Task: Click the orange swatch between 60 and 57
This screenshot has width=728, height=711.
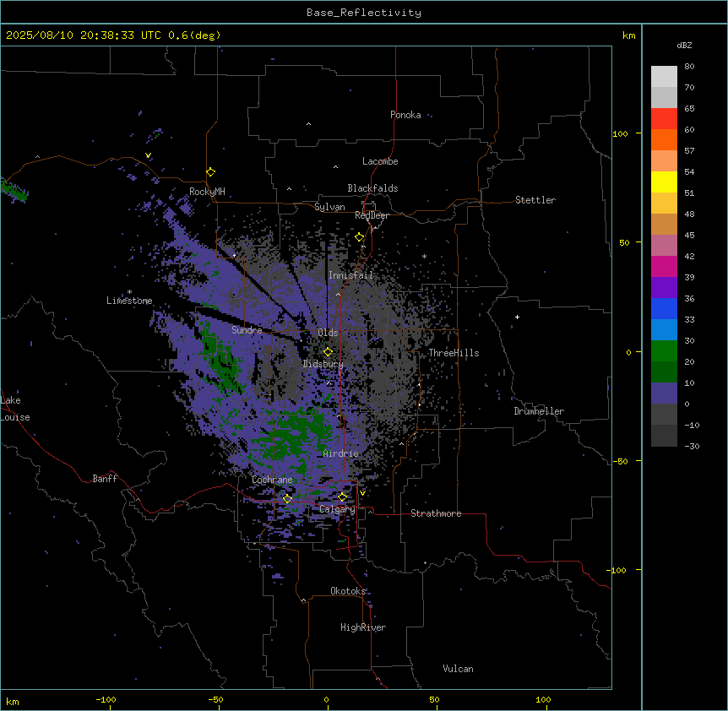Action: 664,139
